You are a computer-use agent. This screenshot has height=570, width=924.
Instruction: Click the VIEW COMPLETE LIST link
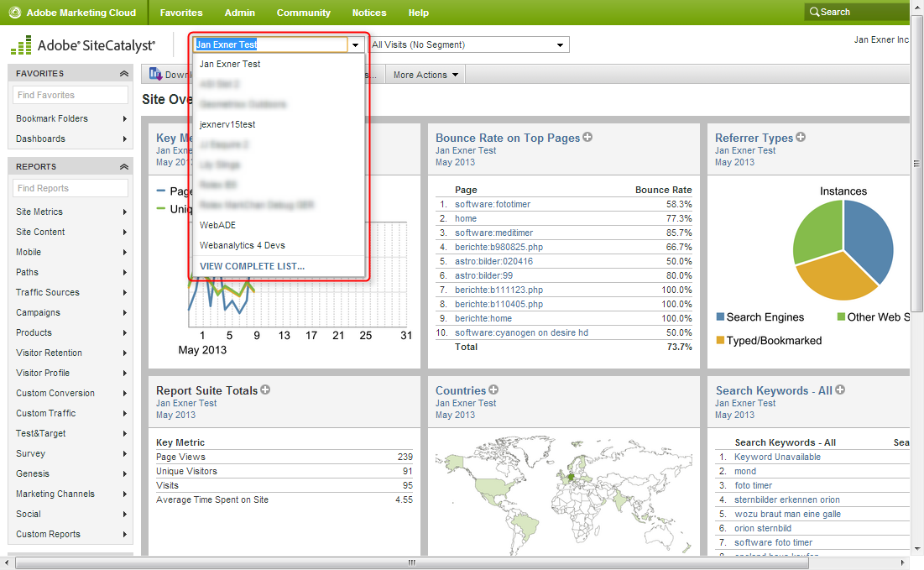pos(252,266)
